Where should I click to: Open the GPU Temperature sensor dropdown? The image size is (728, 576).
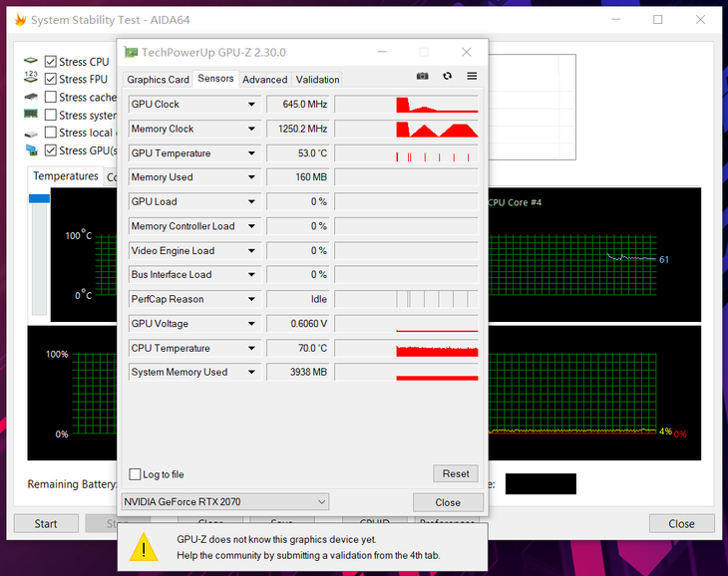(252, 153)
